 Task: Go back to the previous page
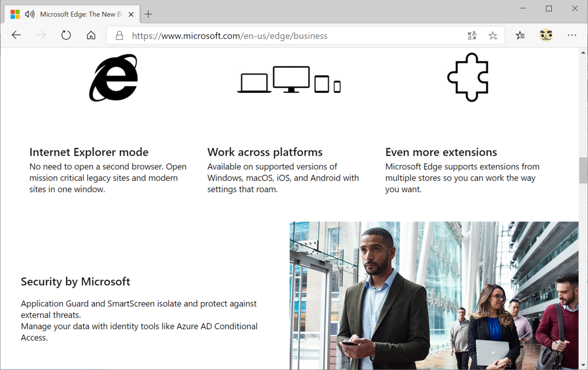point(16,35)
